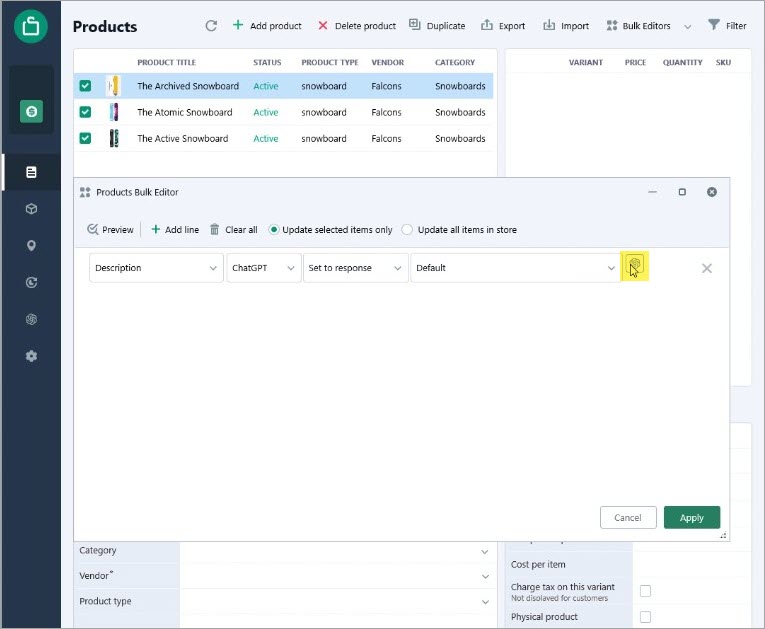Click The Active Snowboard thumbnail

click(114, 139)
